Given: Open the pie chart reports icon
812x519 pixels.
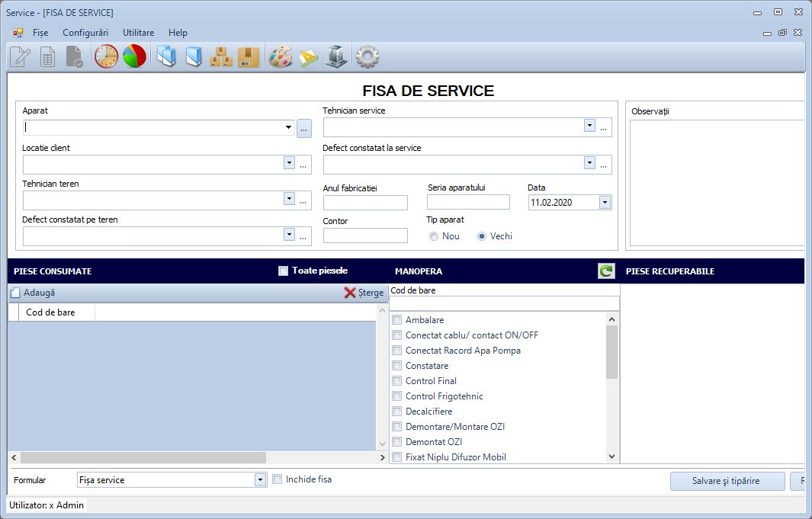Looking at the screenshot, I should pyautogui.click(x=134, y=57).
